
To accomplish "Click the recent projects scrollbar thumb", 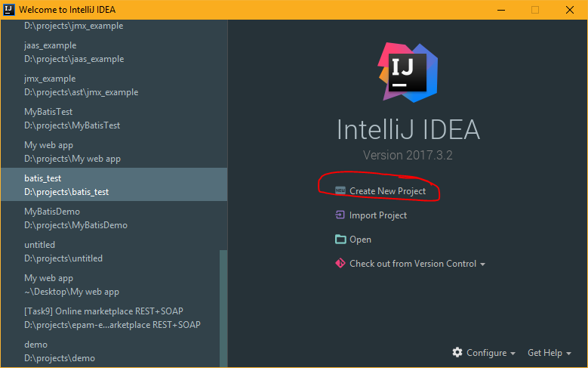I will [223, 308].
